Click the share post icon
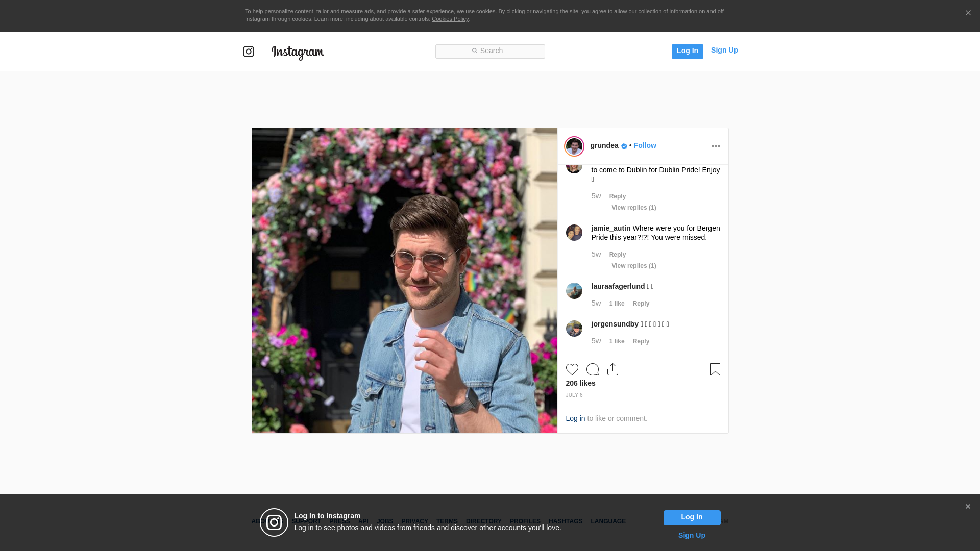Screen dimensions: 980x551 [x=612, y=369]
